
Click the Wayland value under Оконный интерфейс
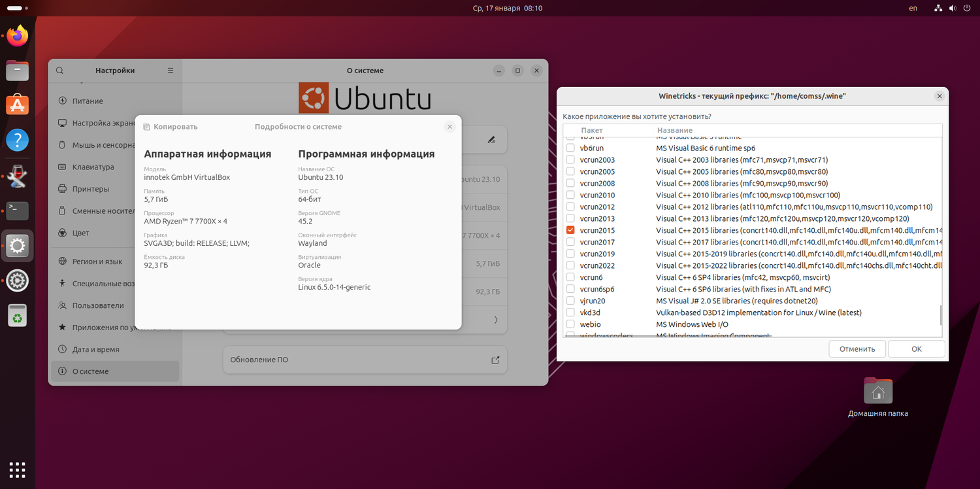pos(312,243)
